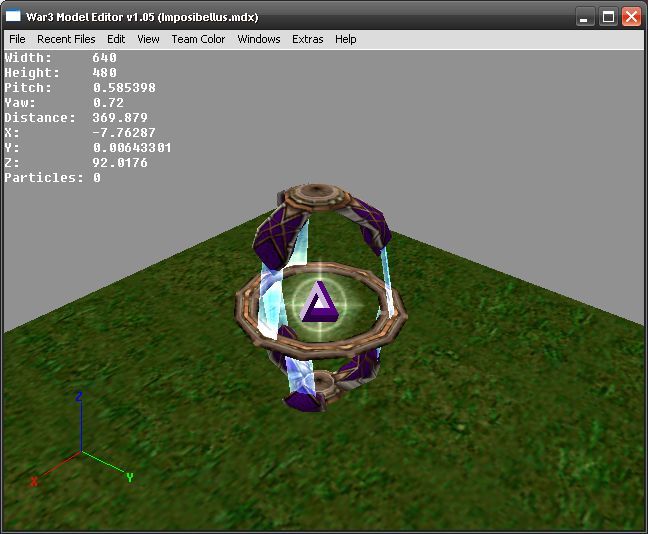Screen dimensions: 648x534
Task: Open the View menu
Action: [148, 39]
